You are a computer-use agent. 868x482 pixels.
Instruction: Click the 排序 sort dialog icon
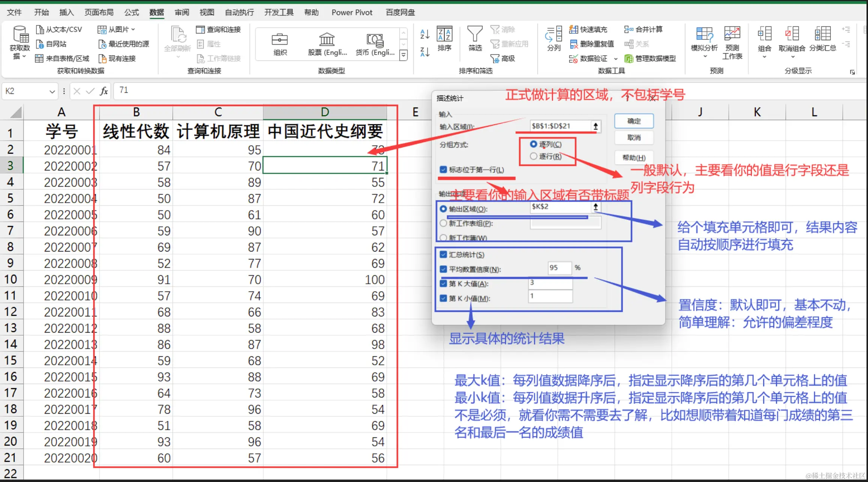click(x=445, y=39)
